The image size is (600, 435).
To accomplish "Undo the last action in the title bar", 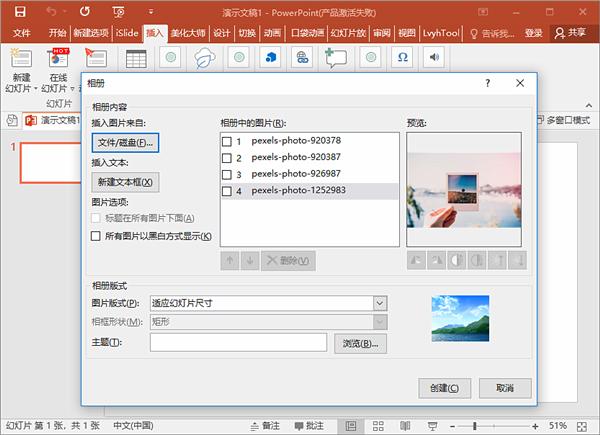I will pyautogui.click(x=52, y=12).
